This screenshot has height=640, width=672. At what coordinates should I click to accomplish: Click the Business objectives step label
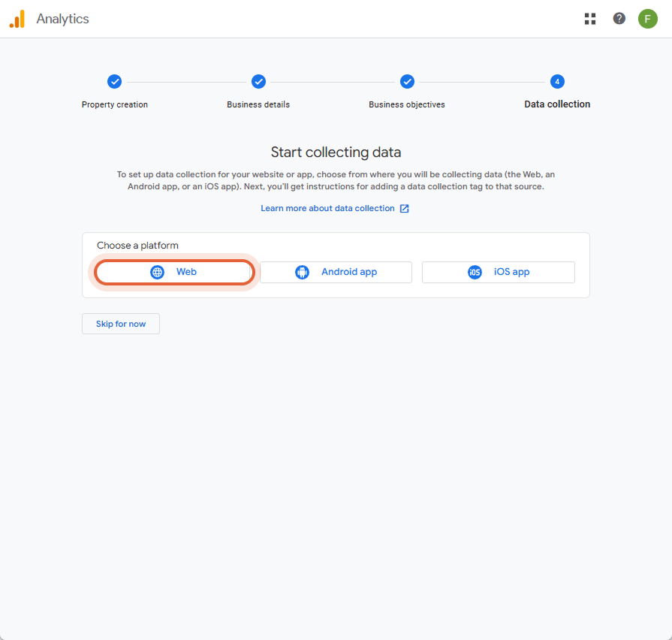[x=407, y=104]
